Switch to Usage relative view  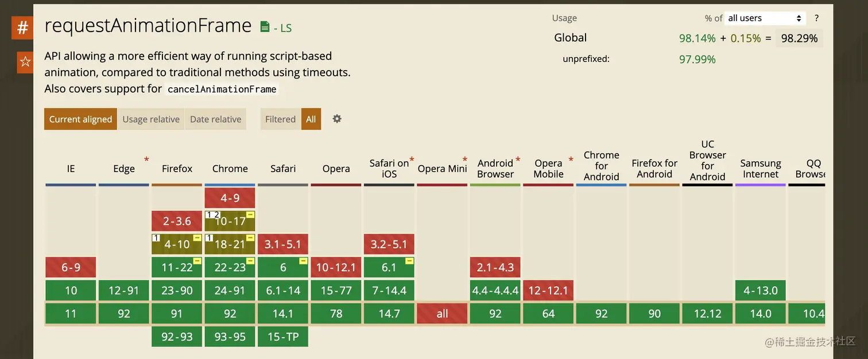151,119
